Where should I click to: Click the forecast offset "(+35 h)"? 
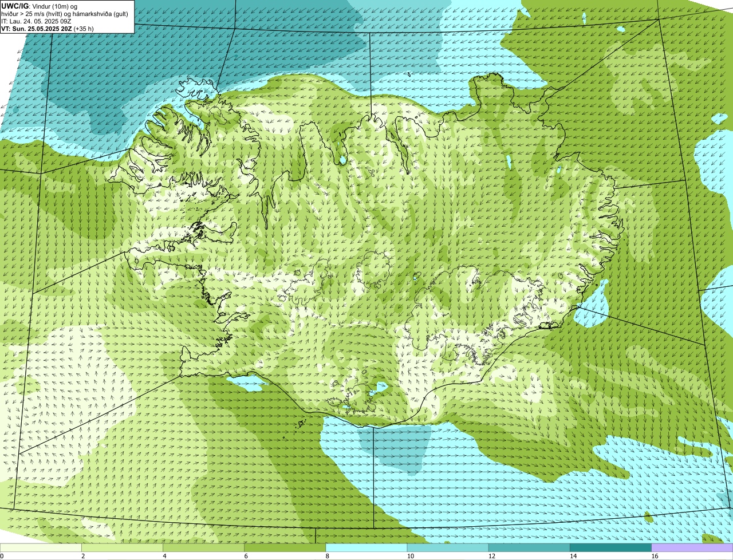coord(84,28)
